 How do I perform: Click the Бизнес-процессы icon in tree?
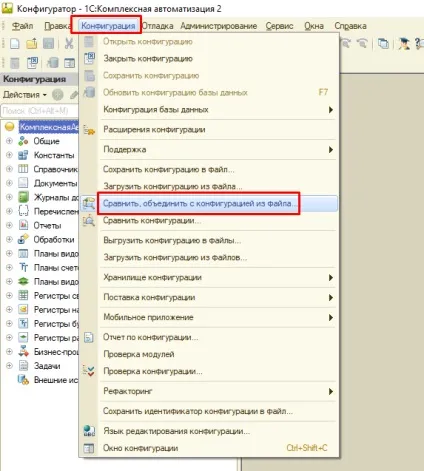click(23, 352)
